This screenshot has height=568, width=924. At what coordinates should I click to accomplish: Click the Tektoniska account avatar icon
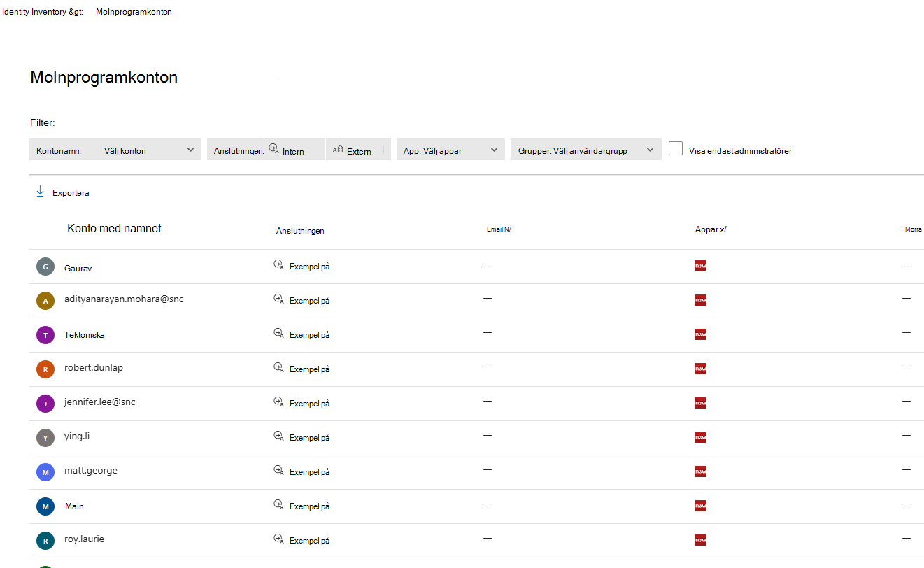(x=45, y=335)
